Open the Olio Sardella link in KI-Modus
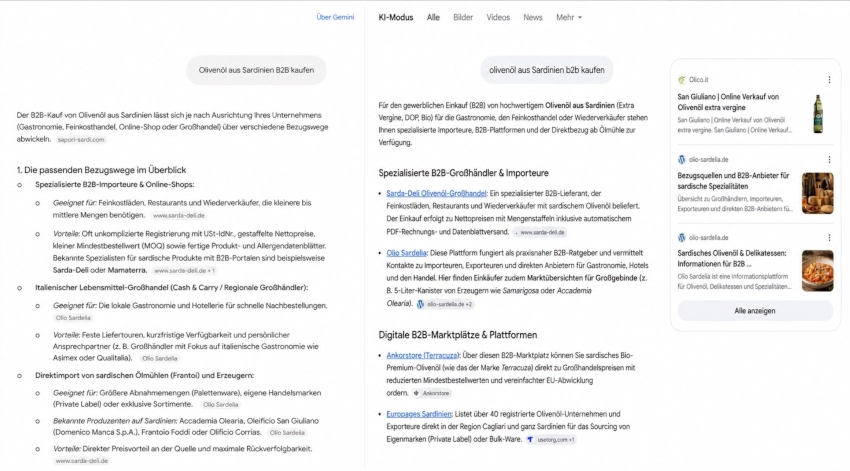 pos(407,253)
